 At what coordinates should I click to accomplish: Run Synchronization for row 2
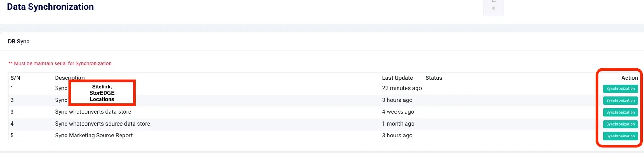click(620, 101)
